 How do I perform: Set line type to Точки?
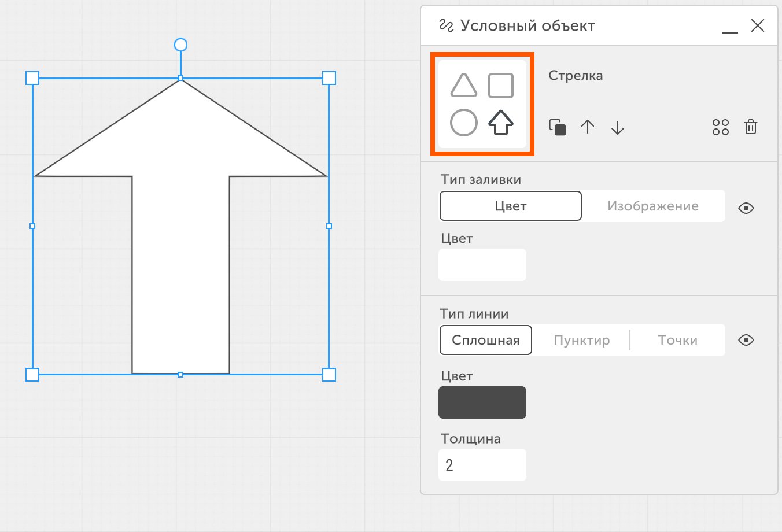(x=677, y=340)
